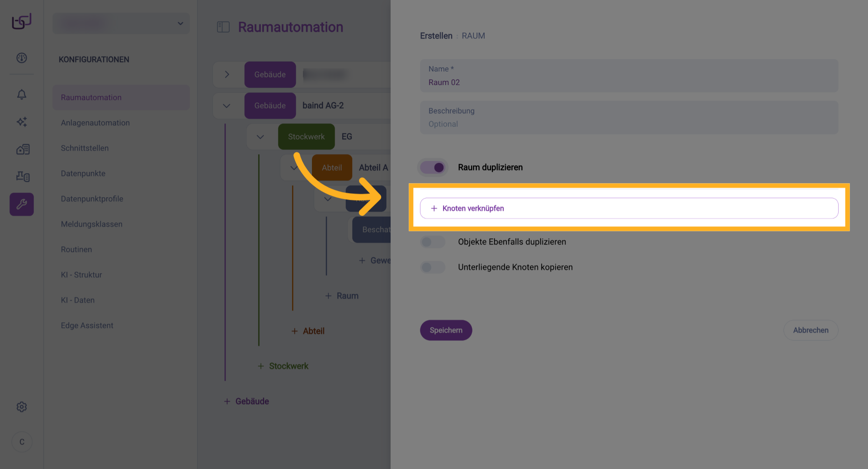Open the settings gear icon
The width and height of the screenshot is (868, 469).
pyautogui.click(x=22, y=407)
